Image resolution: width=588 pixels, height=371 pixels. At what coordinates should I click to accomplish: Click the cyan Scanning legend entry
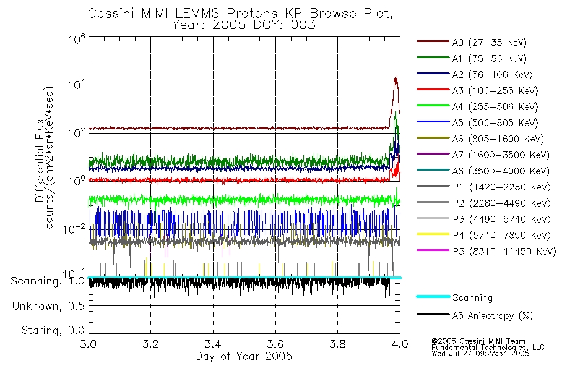[x=454, y=297]
